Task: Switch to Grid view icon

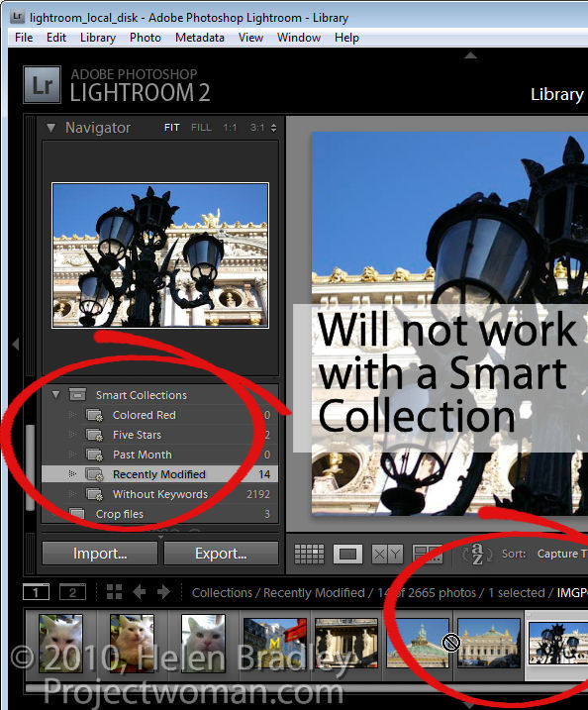Action: [309, 554]
